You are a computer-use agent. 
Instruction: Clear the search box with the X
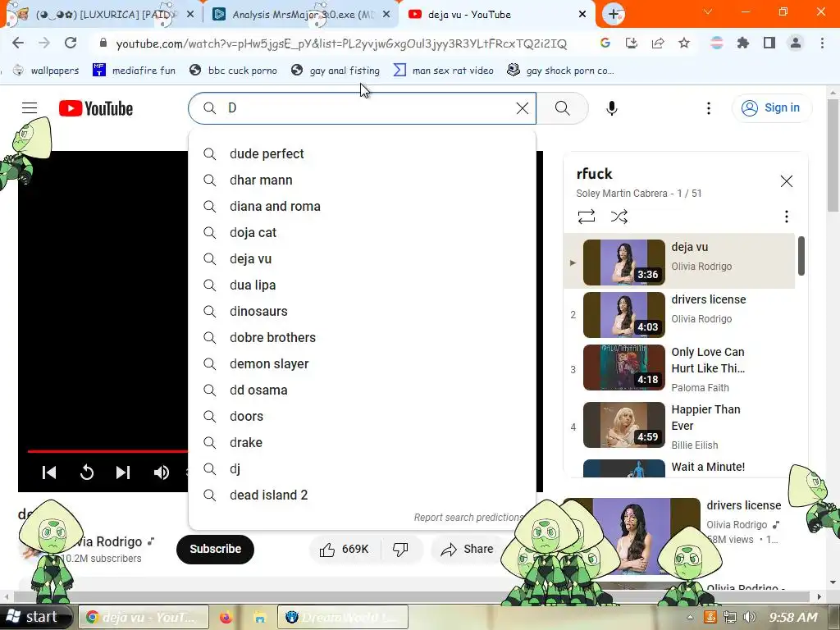(523, 108)
